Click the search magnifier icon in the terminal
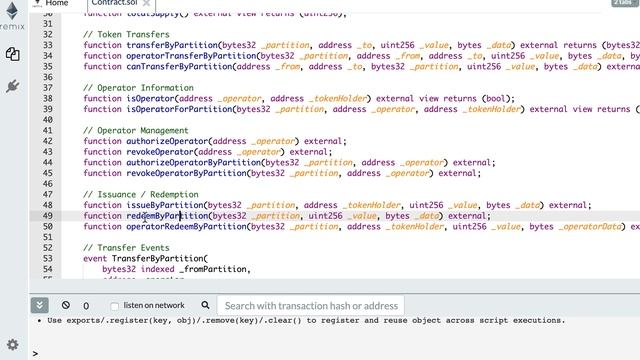 (x=205, y=305)
